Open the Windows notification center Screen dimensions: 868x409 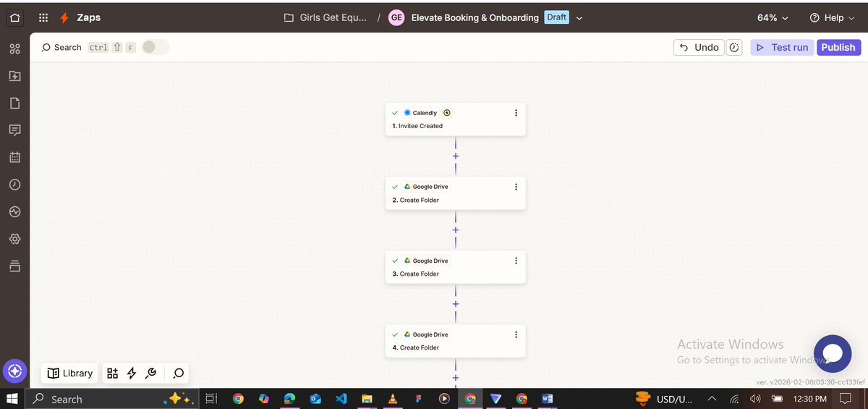point(846,399)
